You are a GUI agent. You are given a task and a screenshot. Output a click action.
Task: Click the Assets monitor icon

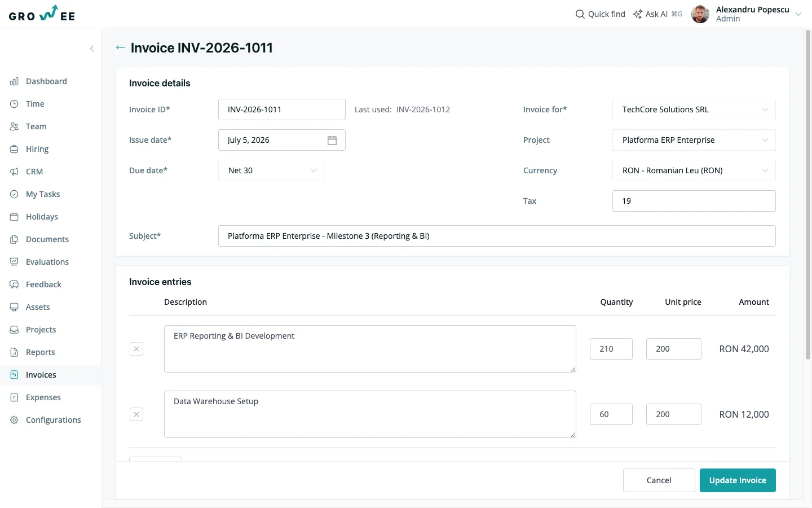point(14,307)
